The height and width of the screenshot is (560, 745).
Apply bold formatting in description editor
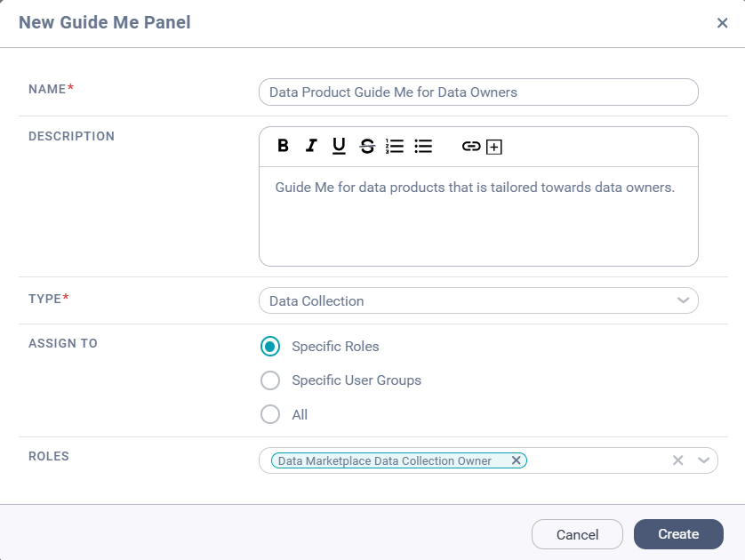click(284, 146)
